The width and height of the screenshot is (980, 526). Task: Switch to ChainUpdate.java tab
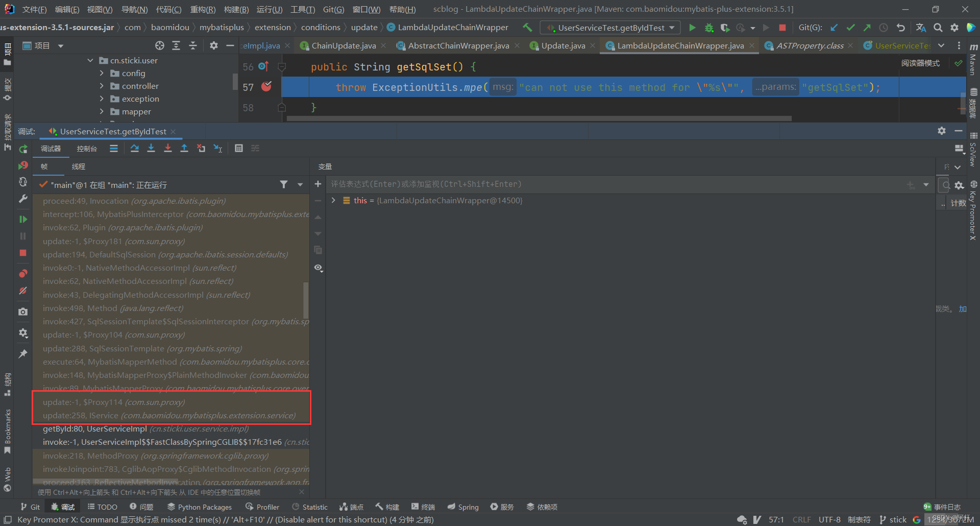tap(344, 45)
